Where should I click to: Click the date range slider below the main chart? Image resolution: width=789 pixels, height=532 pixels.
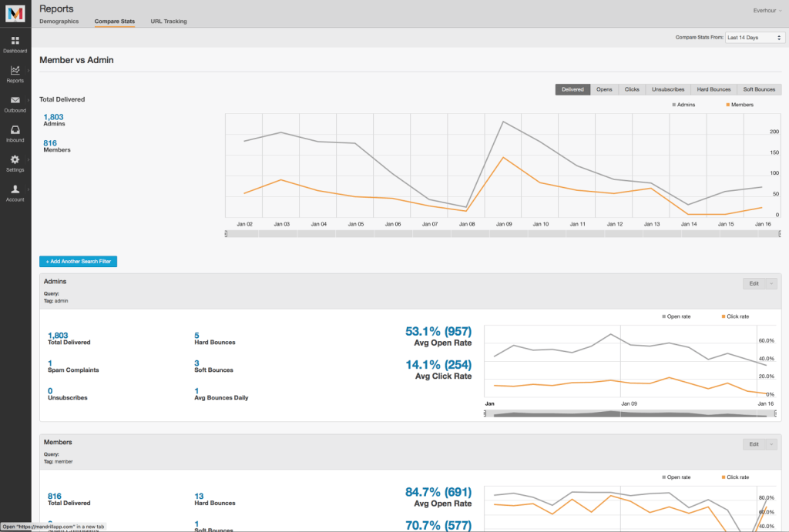coord(501,233)
